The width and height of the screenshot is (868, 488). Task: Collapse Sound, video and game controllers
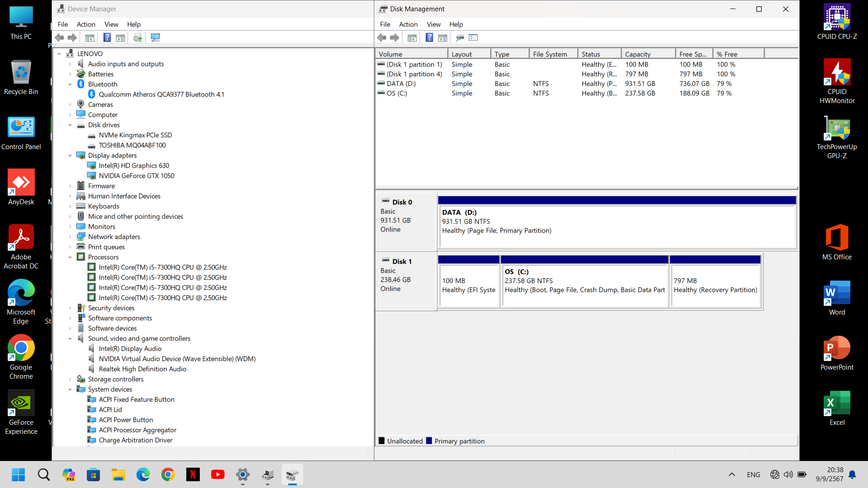pyautogui.click(x=70, y=338)
